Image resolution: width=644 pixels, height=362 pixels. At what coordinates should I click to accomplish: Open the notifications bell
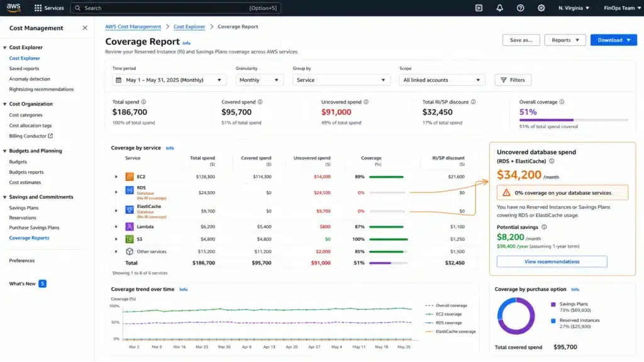[499, 8]
